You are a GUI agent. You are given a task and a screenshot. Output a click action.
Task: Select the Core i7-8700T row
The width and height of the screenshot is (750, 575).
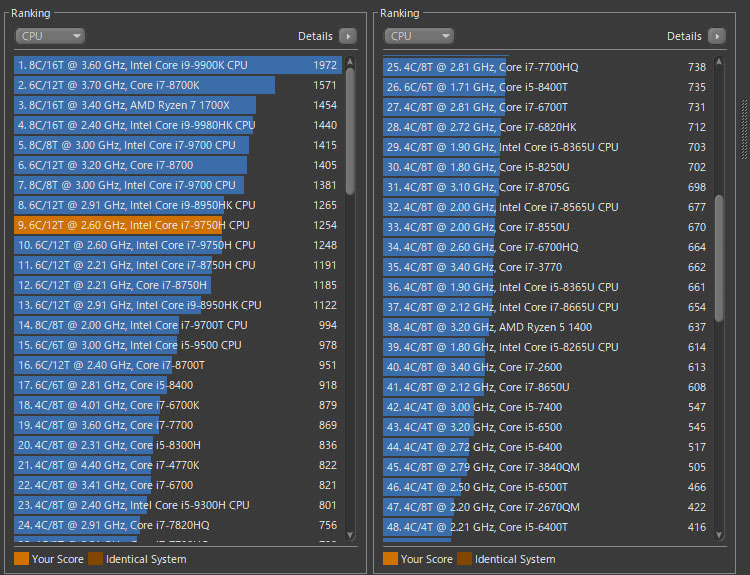(178, 365)
